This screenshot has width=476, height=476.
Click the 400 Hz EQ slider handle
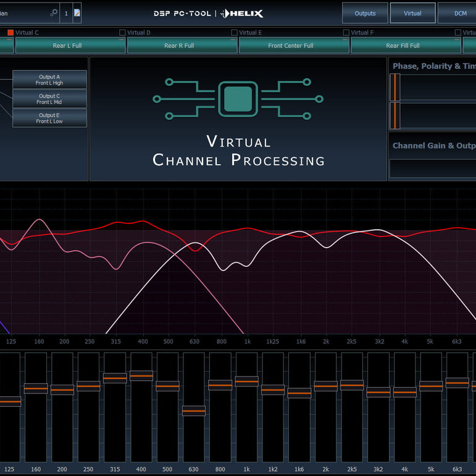[141, 375]
